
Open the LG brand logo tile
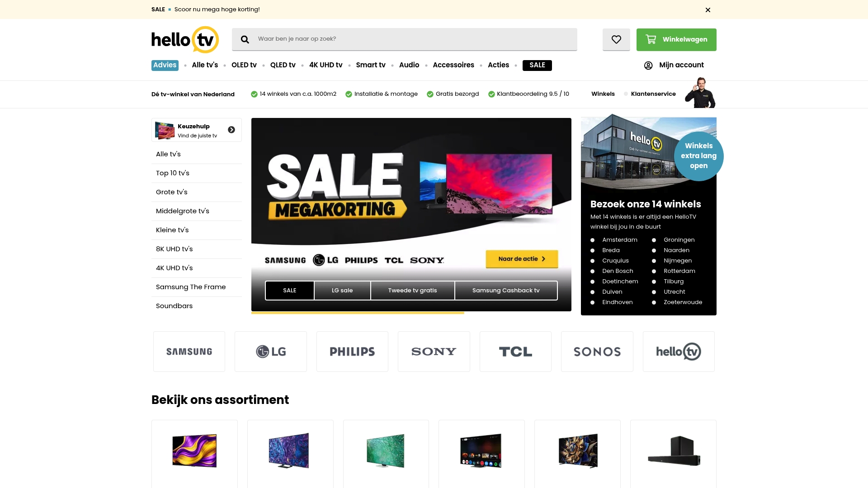(x=271, y=352)
